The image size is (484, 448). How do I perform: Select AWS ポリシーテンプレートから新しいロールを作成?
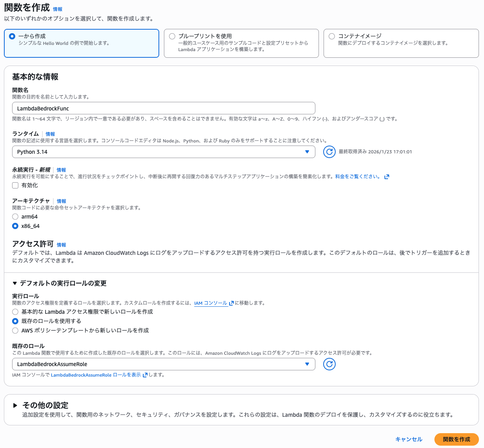click(x=15, y=330)
